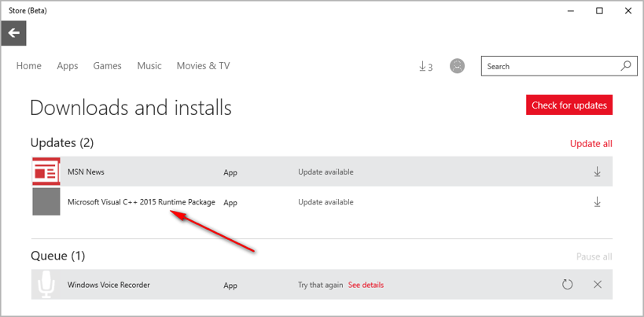Go to the Home tab
Image resolution: width=644 pixels, height=317 pixels.
pos(29,66)
